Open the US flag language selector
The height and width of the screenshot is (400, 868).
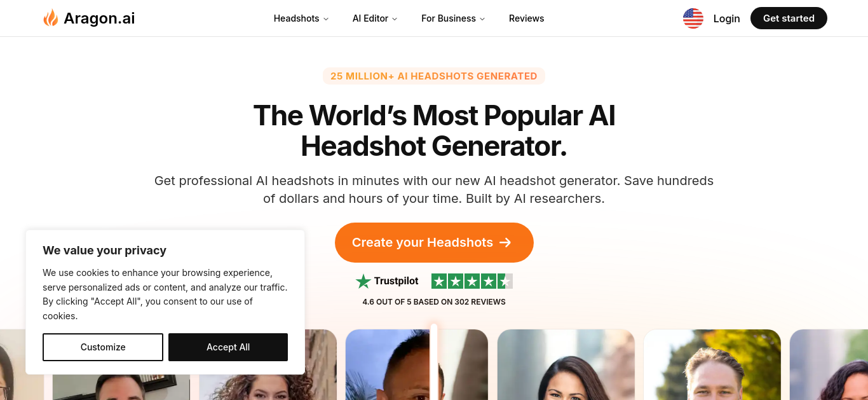click(693, 18)
